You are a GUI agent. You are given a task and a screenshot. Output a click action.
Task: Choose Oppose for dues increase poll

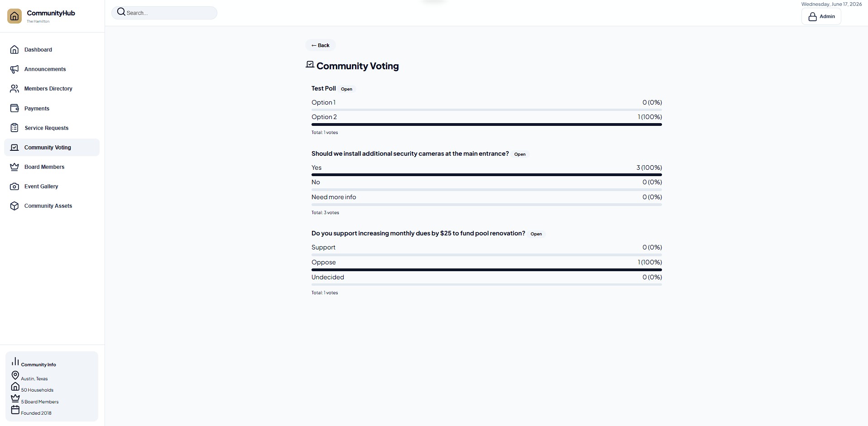tap(324, 263)
